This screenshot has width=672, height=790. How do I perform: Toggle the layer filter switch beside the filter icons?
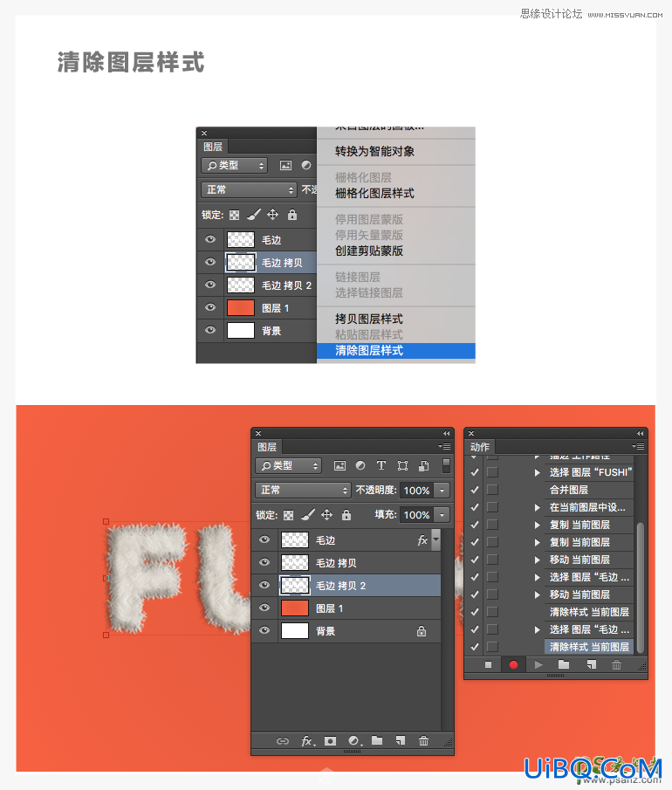446,465
